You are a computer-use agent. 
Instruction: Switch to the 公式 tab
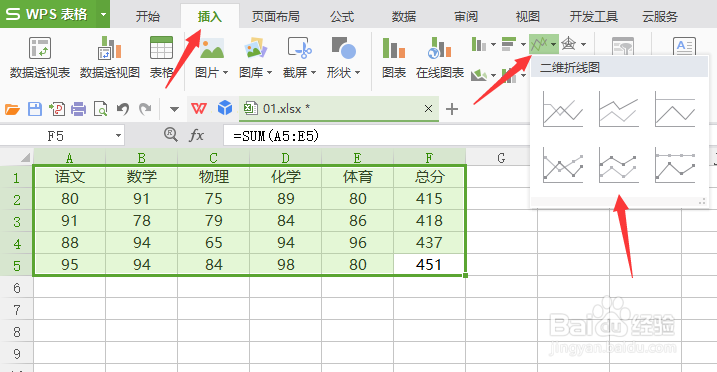click(x=342, y=17)
